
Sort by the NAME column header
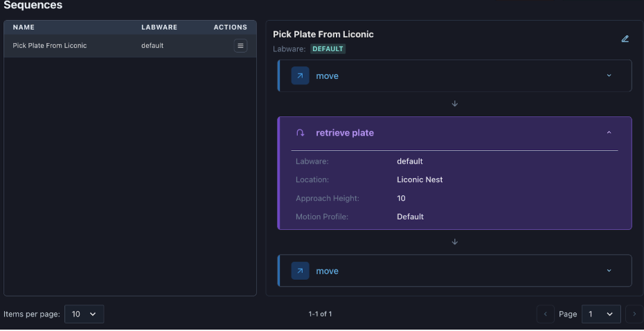click(24, 28)
